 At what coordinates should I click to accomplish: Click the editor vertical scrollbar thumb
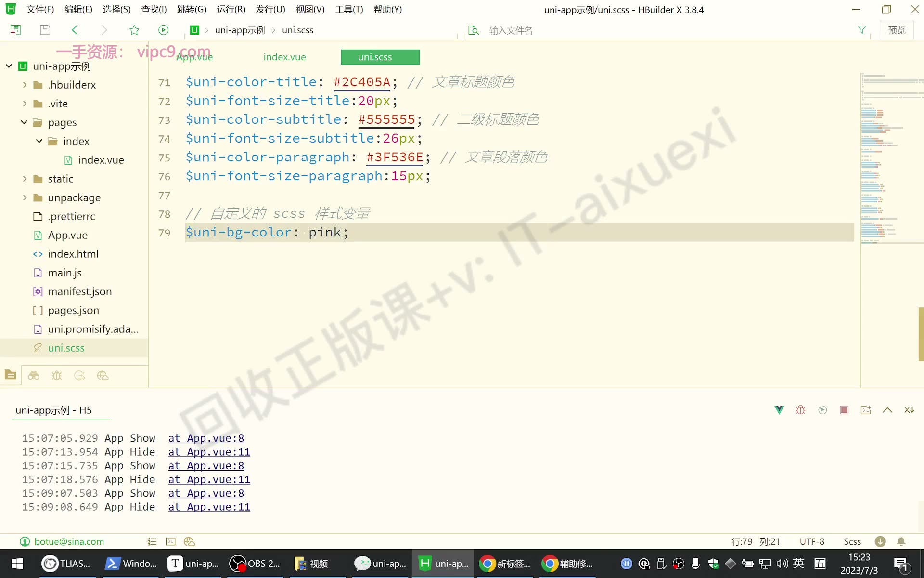pyautogui.click(x=921, y=334)
